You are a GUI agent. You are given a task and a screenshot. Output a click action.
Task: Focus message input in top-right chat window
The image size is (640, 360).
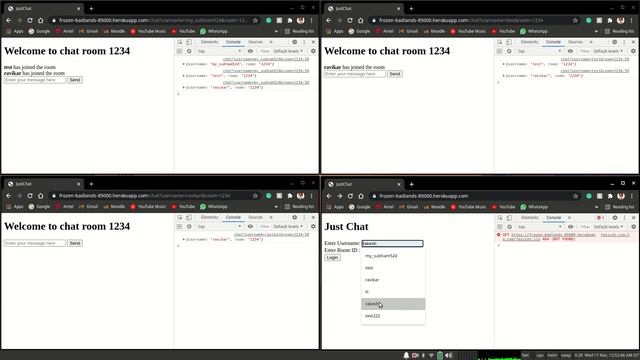coord(355,74)
